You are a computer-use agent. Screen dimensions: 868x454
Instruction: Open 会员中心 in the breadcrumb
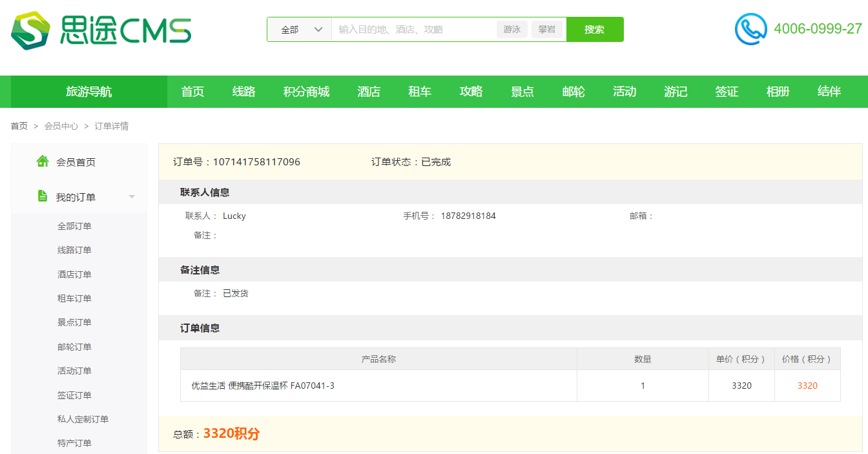tap(61, 126)
